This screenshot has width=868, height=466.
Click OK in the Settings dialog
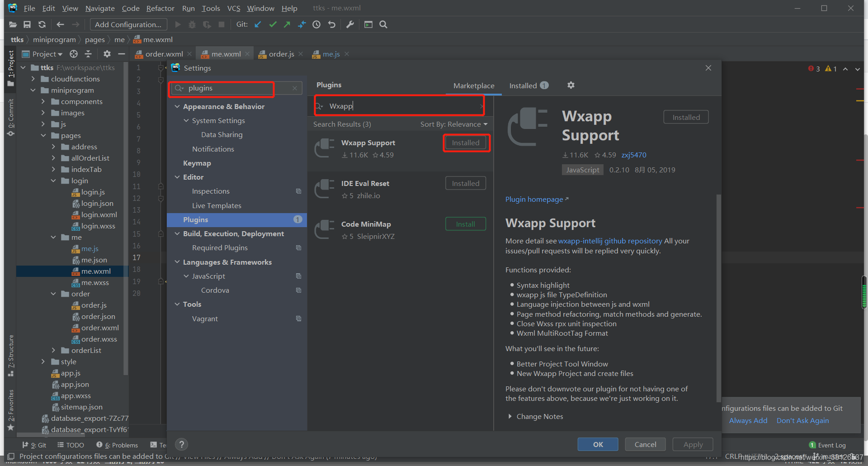598,444
